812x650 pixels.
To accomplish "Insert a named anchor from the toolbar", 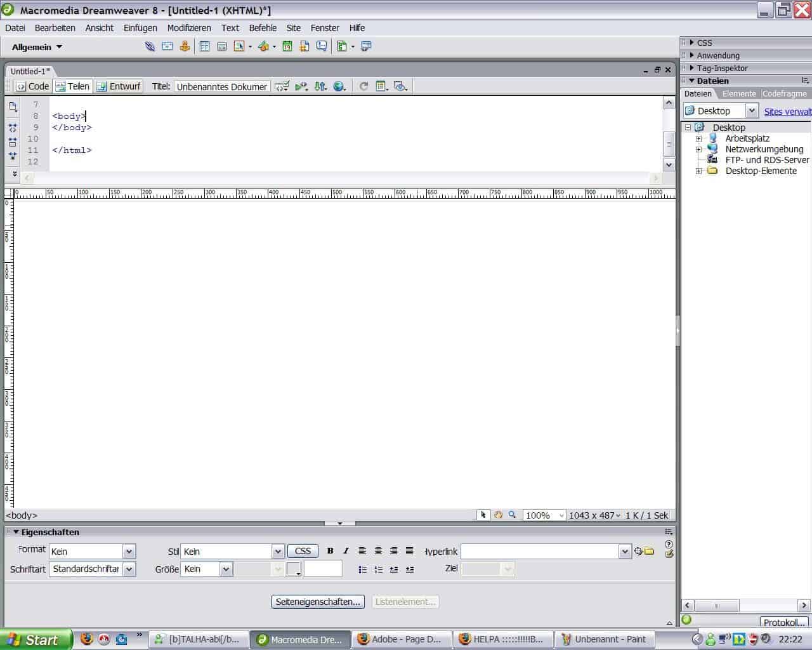I will [185, 46].
